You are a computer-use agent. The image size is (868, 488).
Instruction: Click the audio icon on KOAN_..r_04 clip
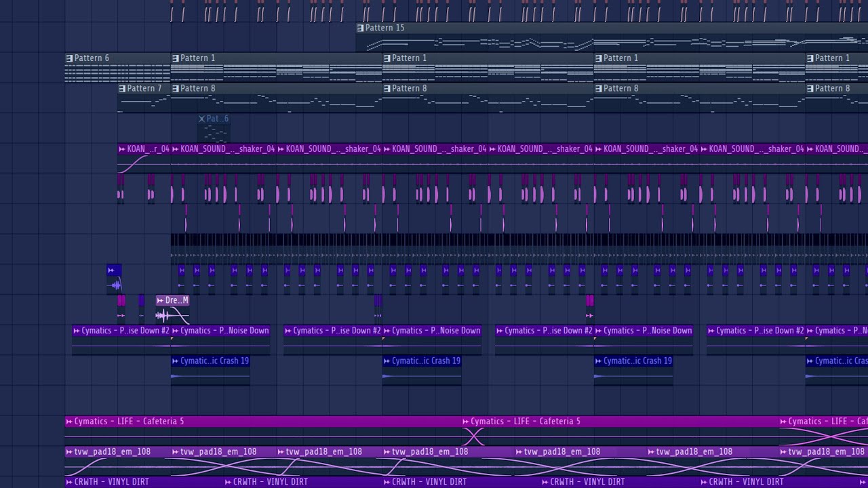point(122,149)
